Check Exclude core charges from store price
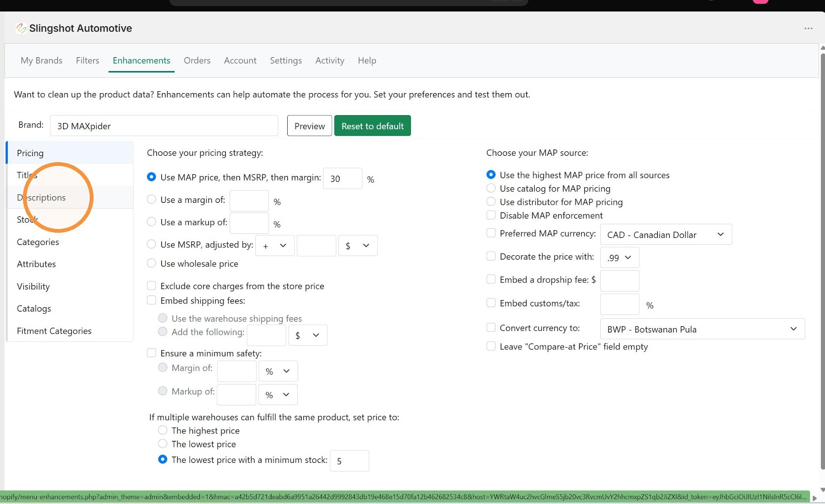Viewport: 825px width, 504px height. pyautogui.click(x=151, y=286)
